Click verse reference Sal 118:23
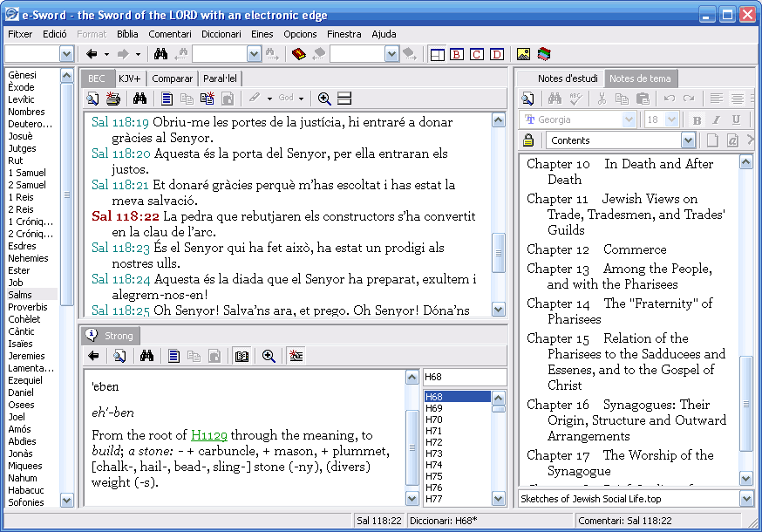762x532 pixels. (x=120, y=248)
